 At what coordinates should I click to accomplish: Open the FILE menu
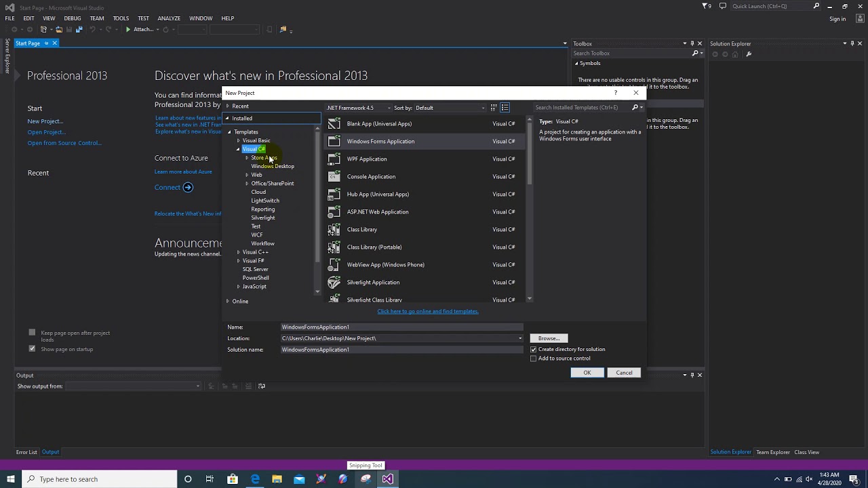click(9, 18)
